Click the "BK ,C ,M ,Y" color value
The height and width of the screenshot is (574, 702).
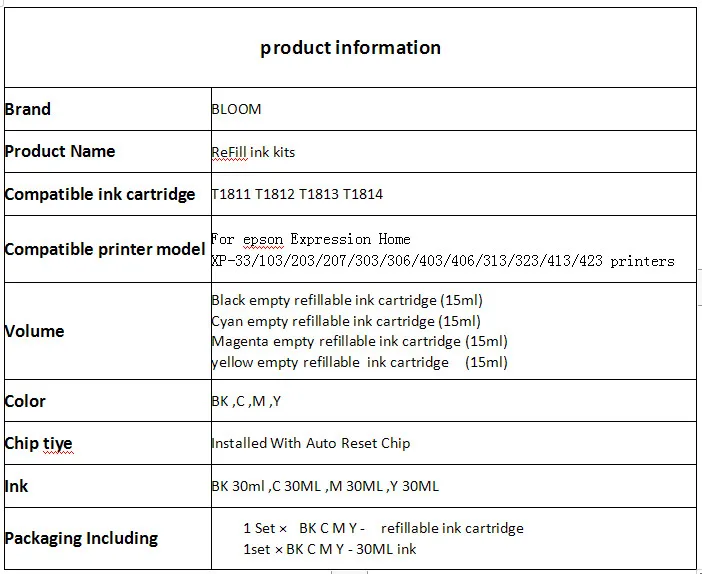tap(246, 401)
